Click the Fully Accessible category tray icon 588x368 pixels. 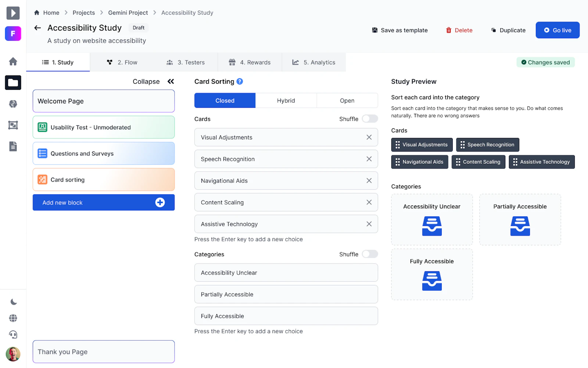point(432,281)
